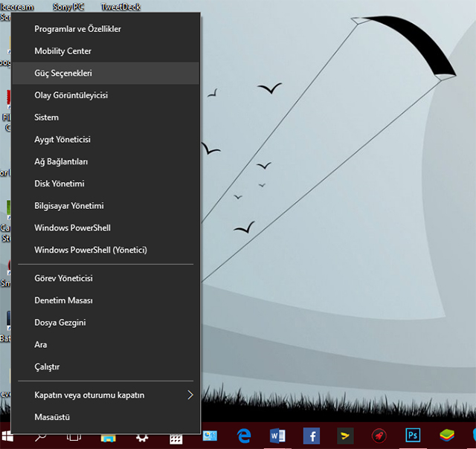Open Görev Yöneticisi
The width and height of the screenshot is (476, 449).
coord(106,278)
